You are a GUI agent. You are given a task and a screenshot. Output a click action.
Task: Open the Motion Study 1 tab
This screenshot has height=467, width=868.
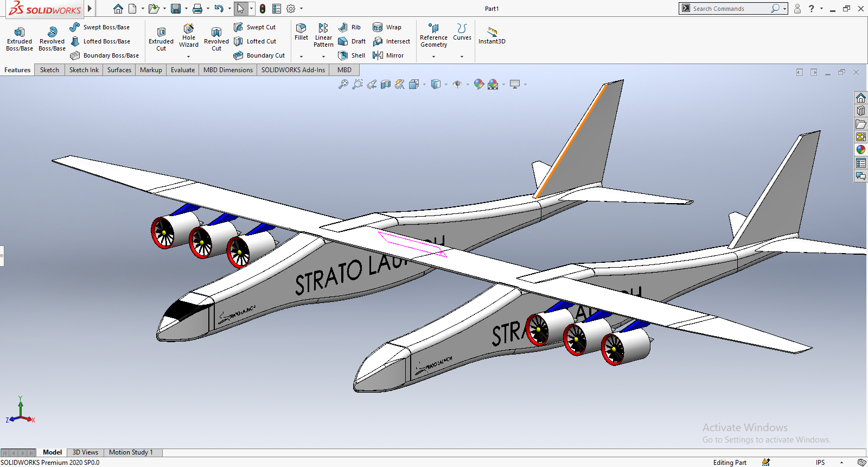(131, 452)
